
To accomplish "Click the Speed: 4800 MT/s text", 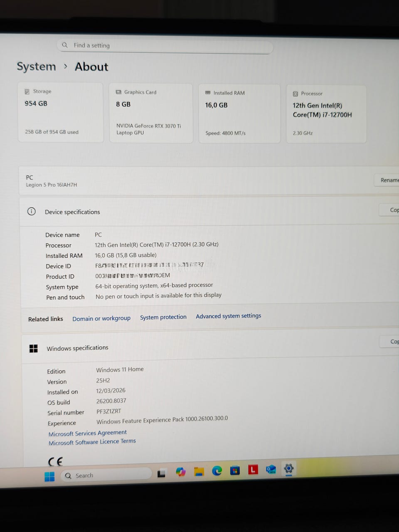I will [226, 133].
